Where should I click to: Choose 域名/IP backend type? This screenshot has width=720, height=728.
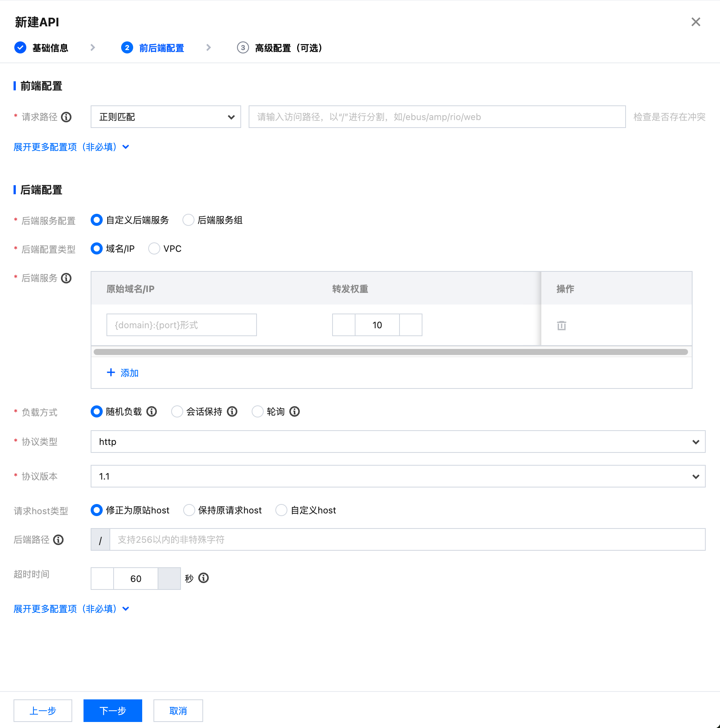[x=97, y=248]
